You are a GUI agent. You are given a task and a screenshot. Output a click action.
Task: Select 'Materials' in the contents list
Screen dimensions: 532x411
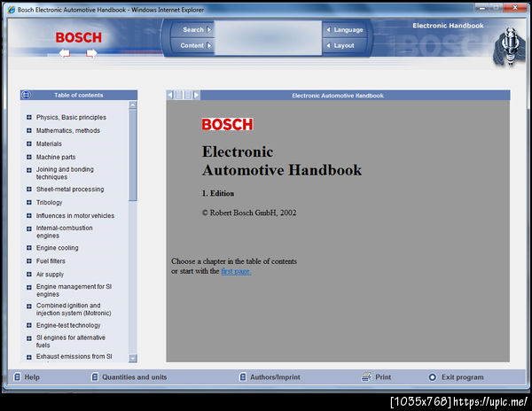tap(49, 143)
